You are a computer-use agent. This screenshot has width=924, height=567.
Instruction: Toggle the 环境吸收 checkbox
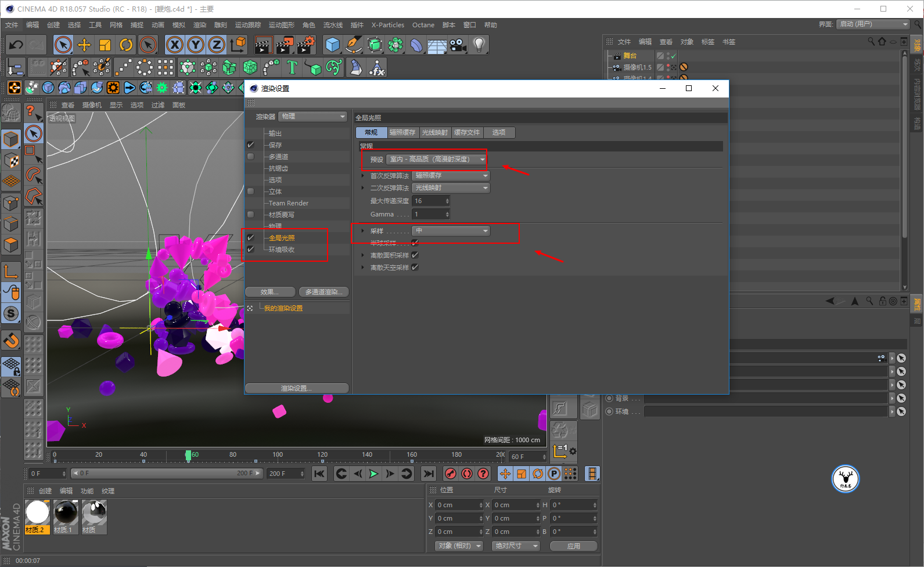[x=251, y=250]
